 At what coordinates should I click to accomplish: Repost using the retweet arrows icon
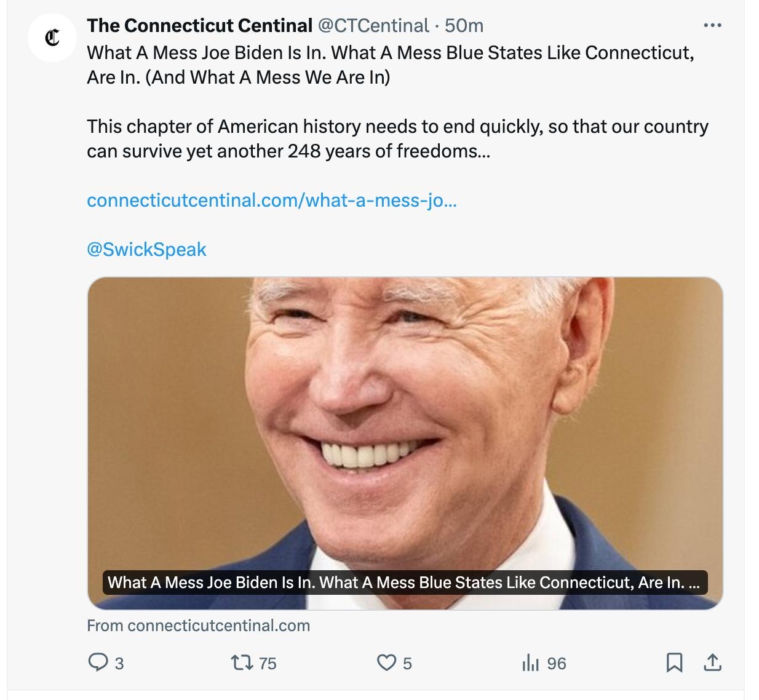pyautogui.click(x=239, y=662)
